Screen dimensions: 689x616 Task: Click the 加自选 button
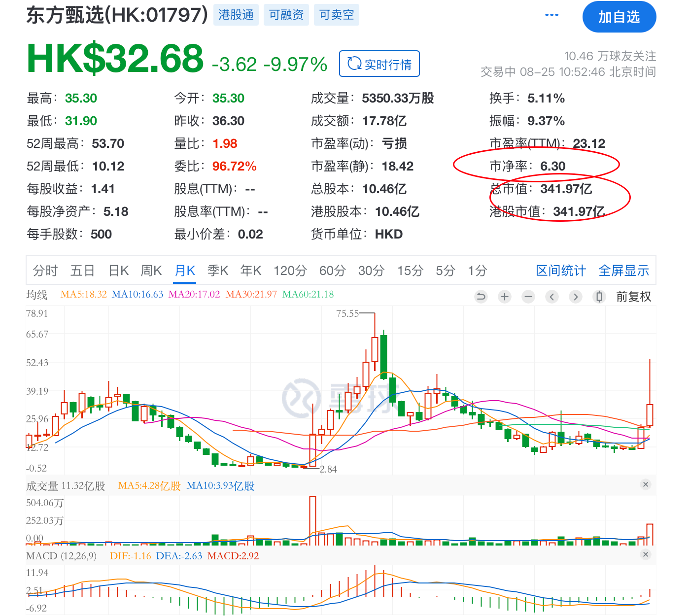pos(619,17)
